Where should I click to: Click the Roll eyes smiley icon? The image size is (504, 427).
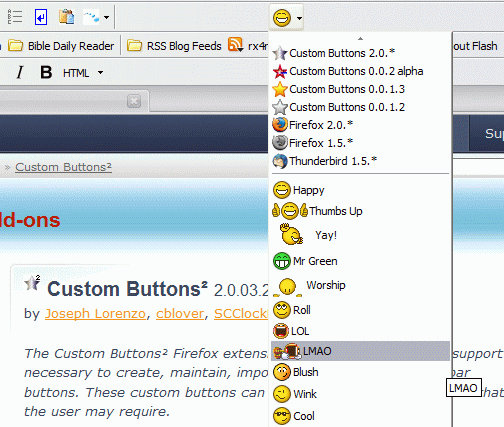click(282, 310)
